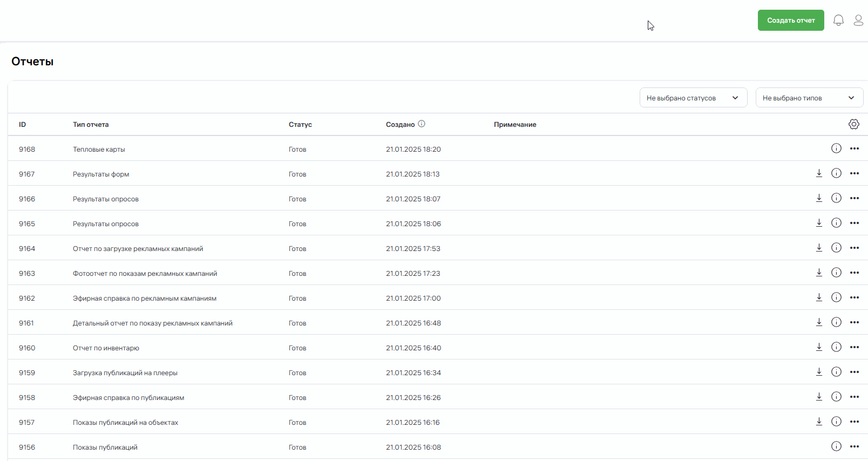This screenshot has height=461, width=868.
Task: Click the Тип отчета column header
Action: tap(91, 125)
